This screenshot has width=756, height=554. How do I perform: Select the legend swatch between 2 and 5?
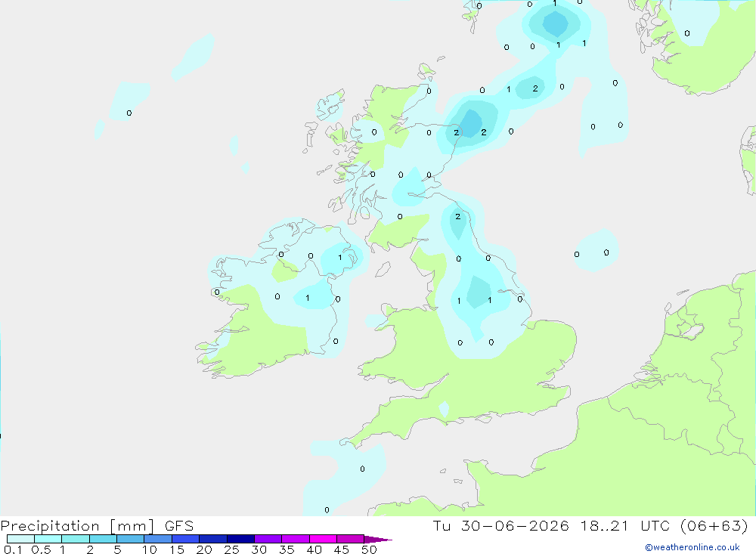coord(103,539)
